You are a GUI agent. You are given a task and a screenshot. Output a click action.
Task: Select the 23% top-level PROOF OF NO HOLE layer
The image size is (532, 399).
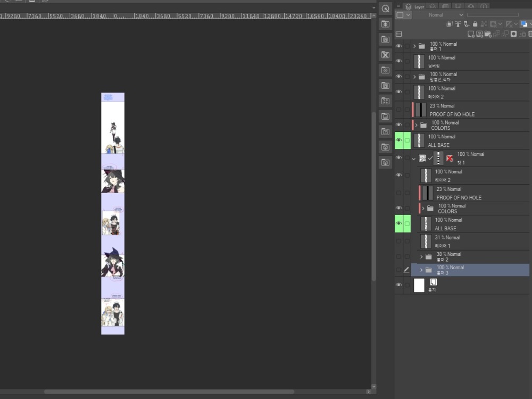coord(470,110)
